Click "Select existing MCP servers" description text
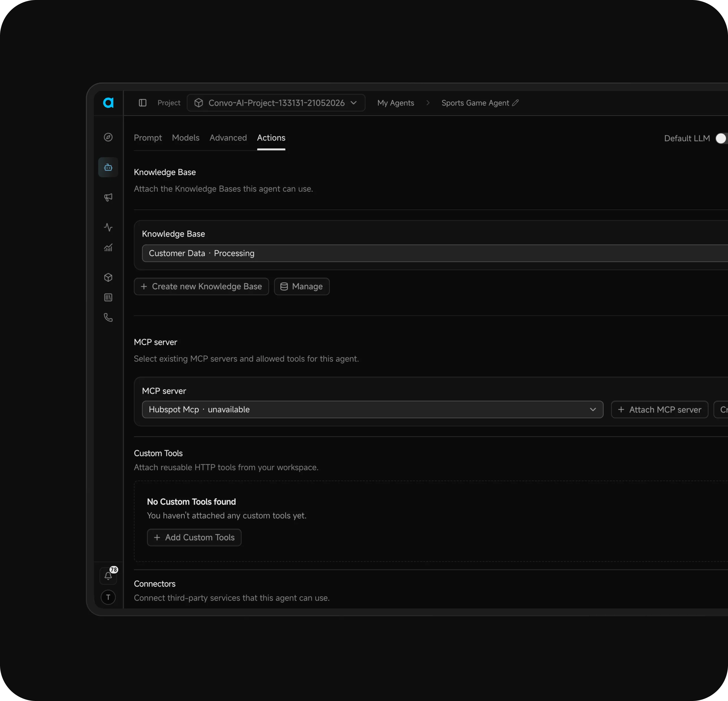The image size is (728, 701). 246,359
